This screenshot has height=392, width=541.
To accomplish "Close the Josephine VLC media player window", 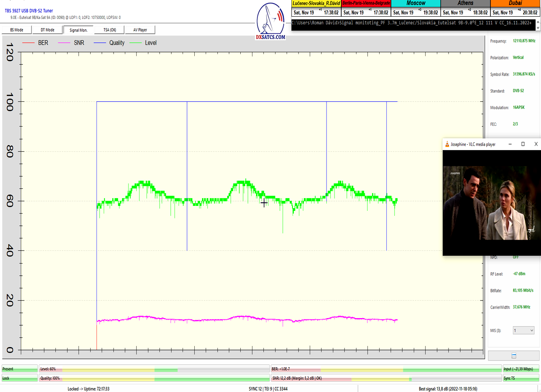I will coord(536,144).
